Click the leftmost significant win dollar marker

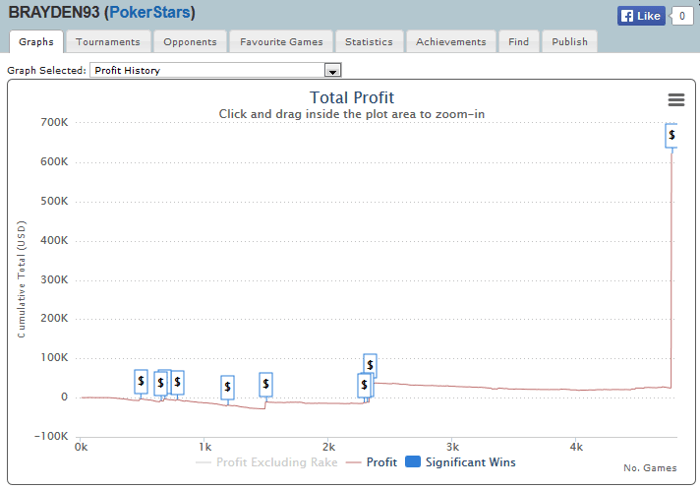click(141, 381)
